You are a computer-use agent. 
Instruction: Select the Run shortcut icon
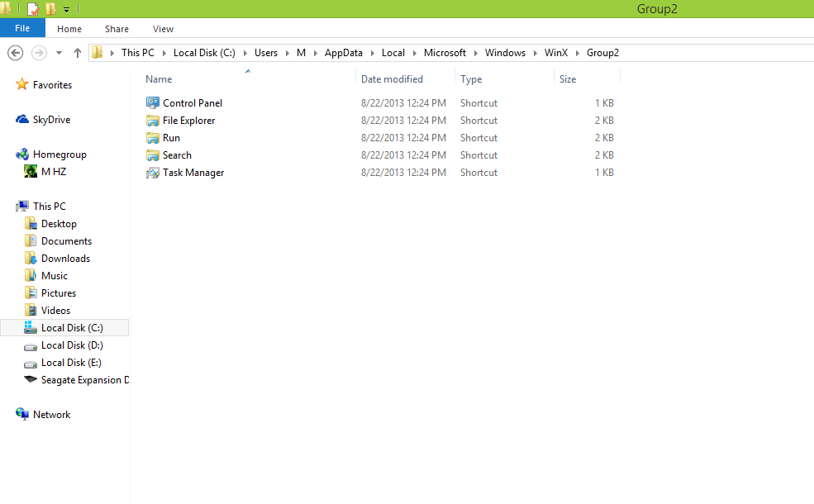click(153, 138)
